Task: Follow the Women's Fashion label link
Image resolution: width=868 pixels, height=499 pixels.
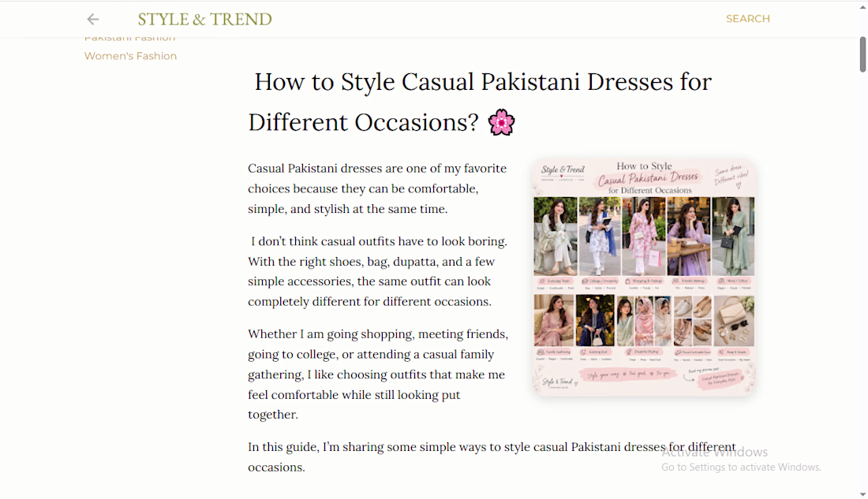Action: coord(131,56)
